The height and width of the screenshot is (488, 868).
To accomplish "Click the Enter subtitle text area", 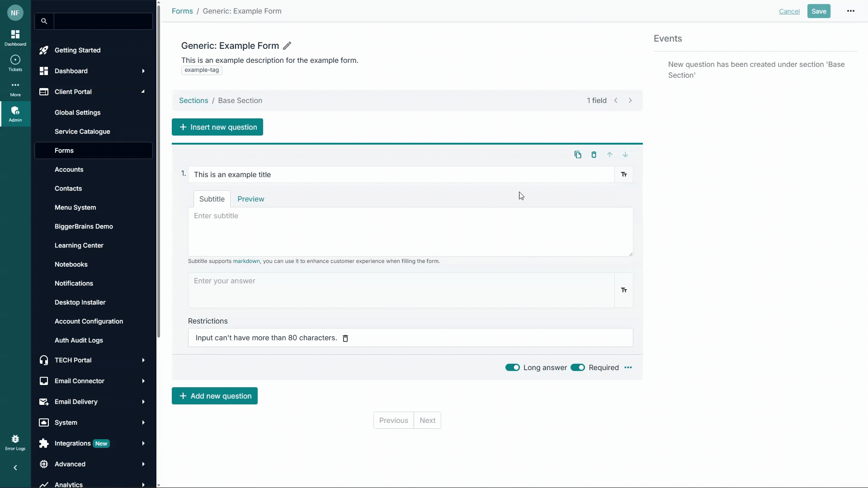I will 410,231.
